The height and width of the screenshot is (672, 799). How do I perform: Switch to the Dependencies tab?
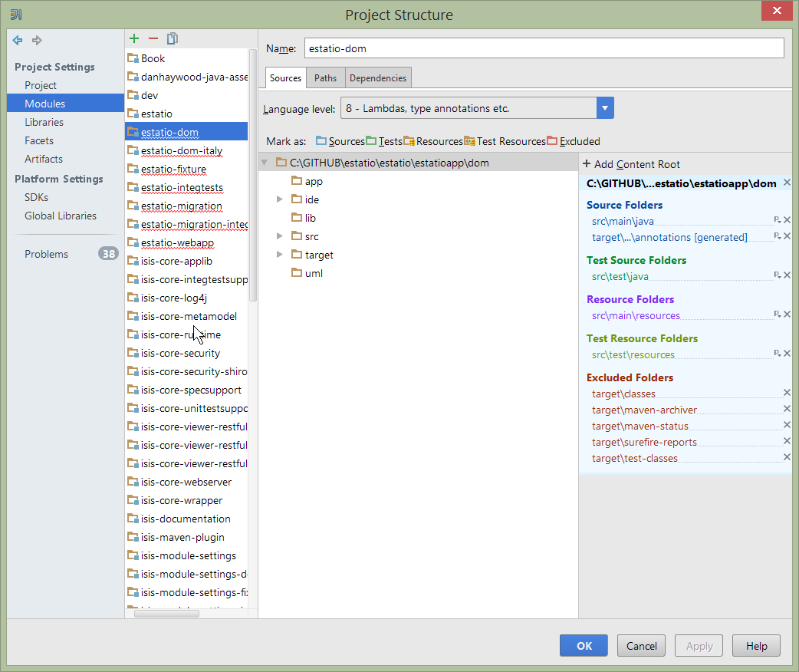point(377,78)
